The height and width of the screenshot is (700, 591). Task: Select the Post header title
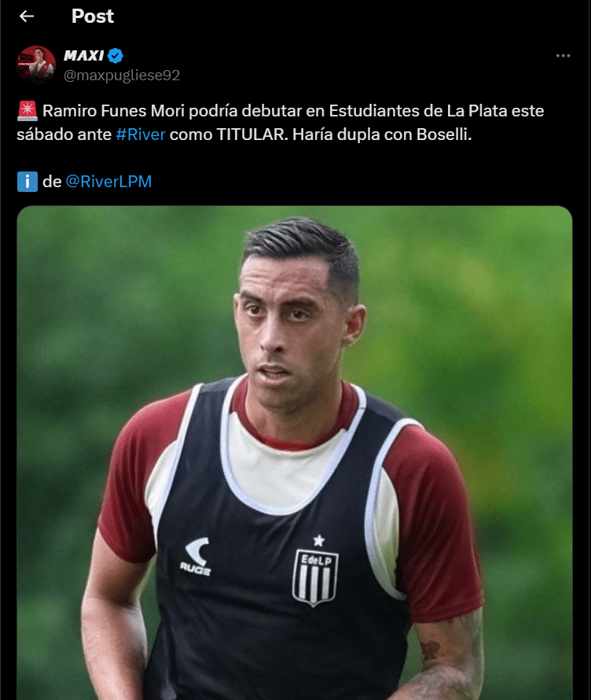93,17
